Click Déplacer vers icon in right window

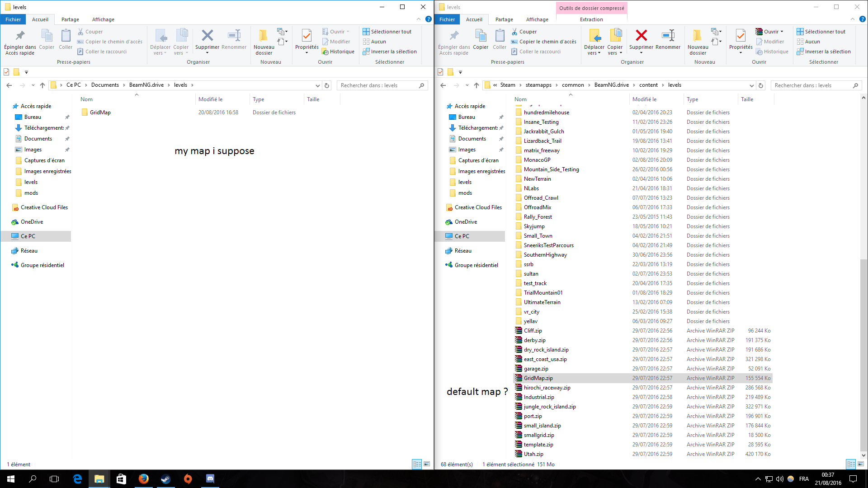click(594, 35)
